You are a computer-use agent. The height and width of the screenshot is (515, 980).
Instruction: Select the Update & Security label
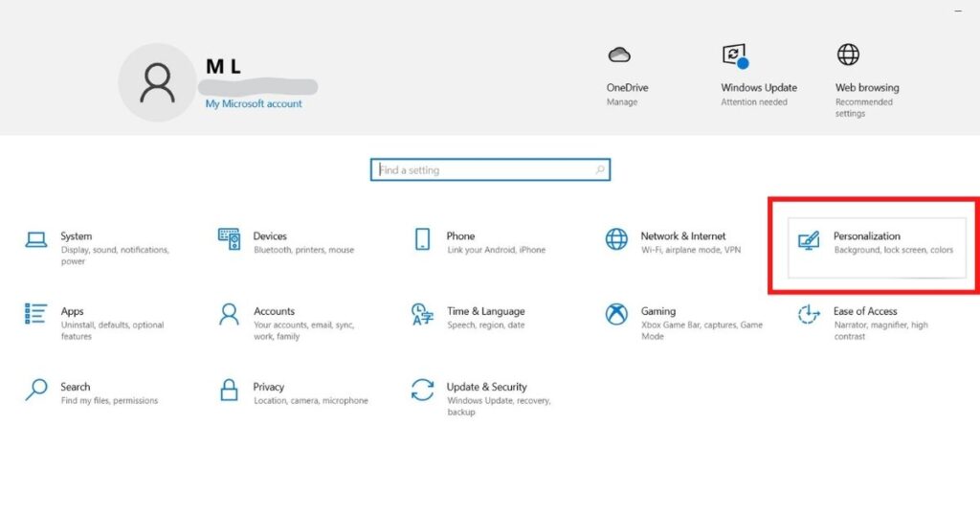(x=486, y=387)
